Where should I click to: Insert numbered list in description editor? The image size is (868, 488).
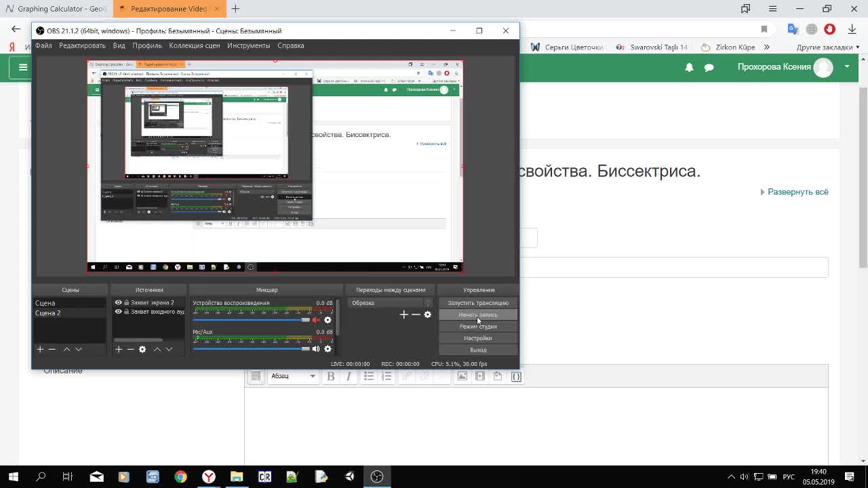[x=387, y=376]
